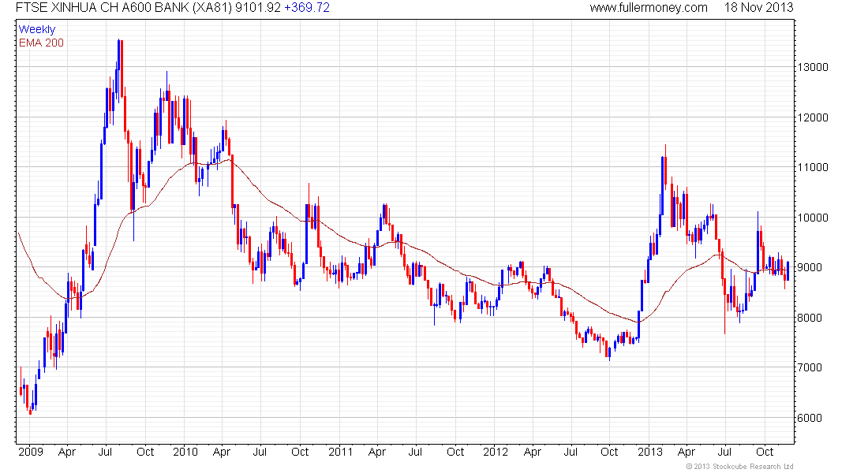Click the 2013 year label on the time axis

pyautogui.click(x=650, y=452)
